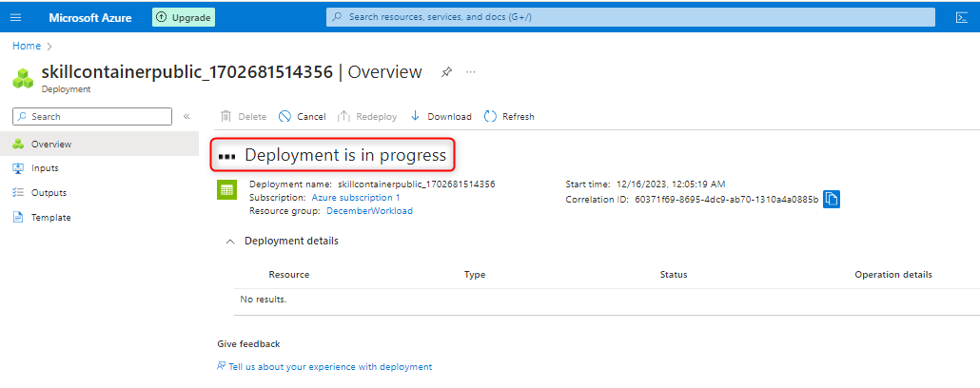Open Azure subscription 1 link
The height and width of the screenshot is (388, 980).
pyautogui.click(x=356, y=198)
